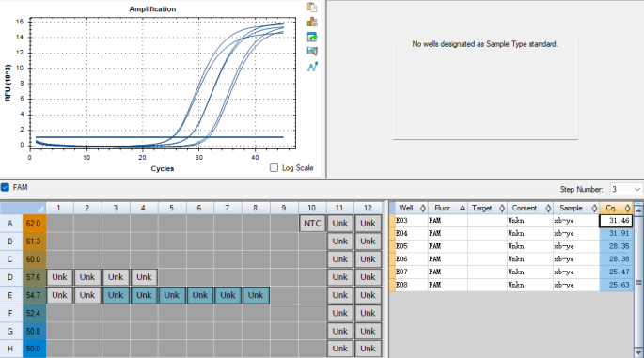
Task: Click the Sample column header sort icon
Action: click(594, 209)
